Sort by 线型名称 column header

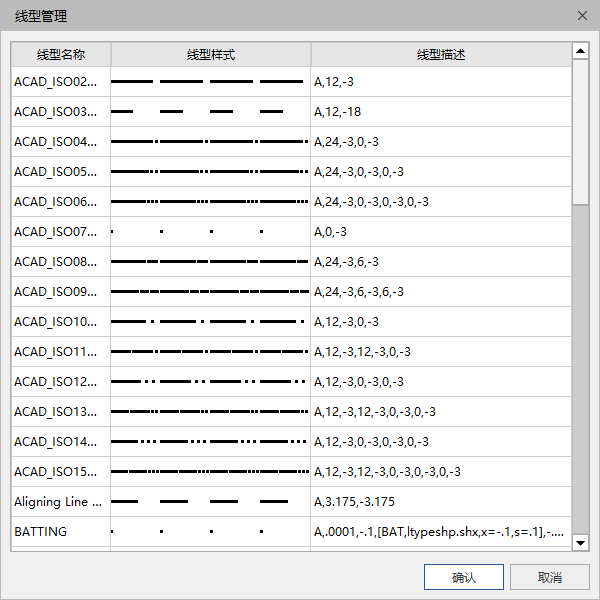tap(61, 55)
